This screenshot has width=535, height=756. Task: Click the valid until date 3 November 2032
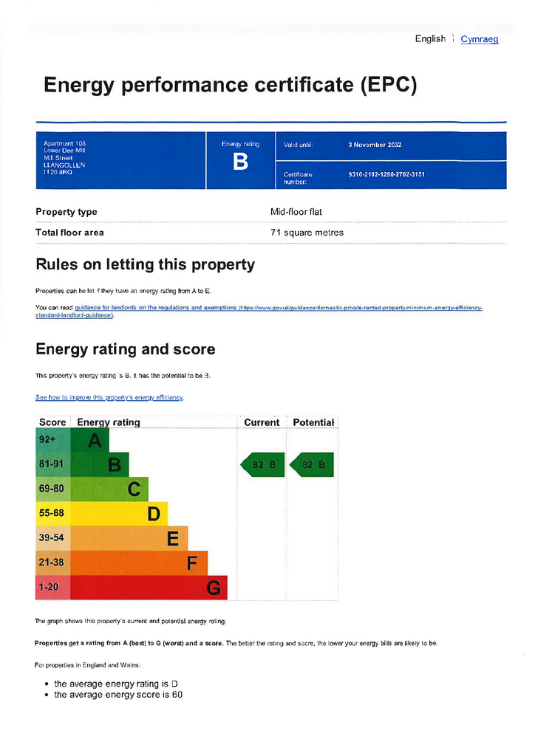pyautogui.click(x=375, y=145)
